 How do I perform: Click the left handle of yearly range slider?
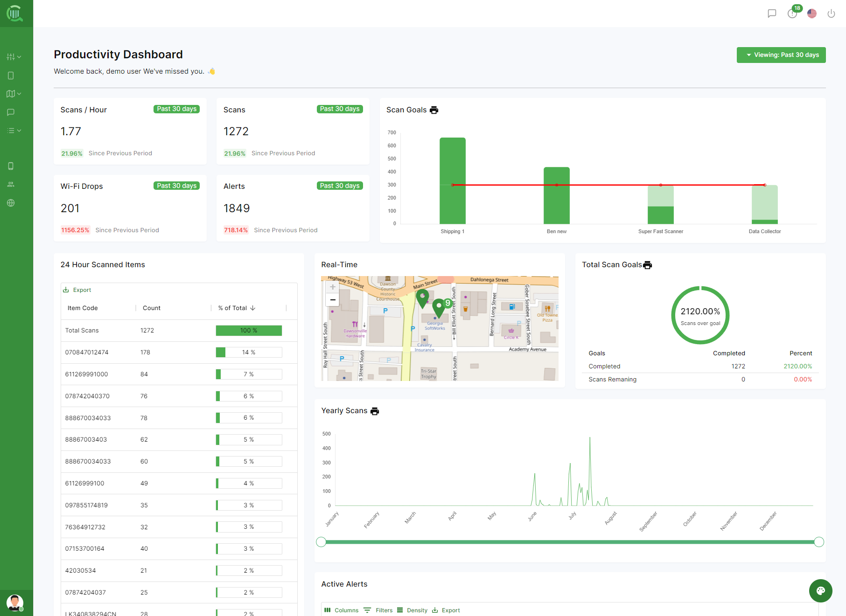coord(321,542)
